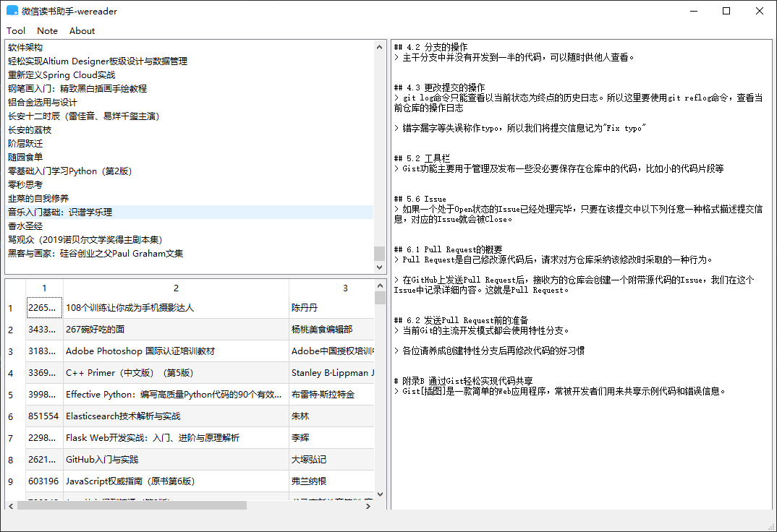Open the Tool menu
The height and width of the screenshot is (532, 777).
16,30
